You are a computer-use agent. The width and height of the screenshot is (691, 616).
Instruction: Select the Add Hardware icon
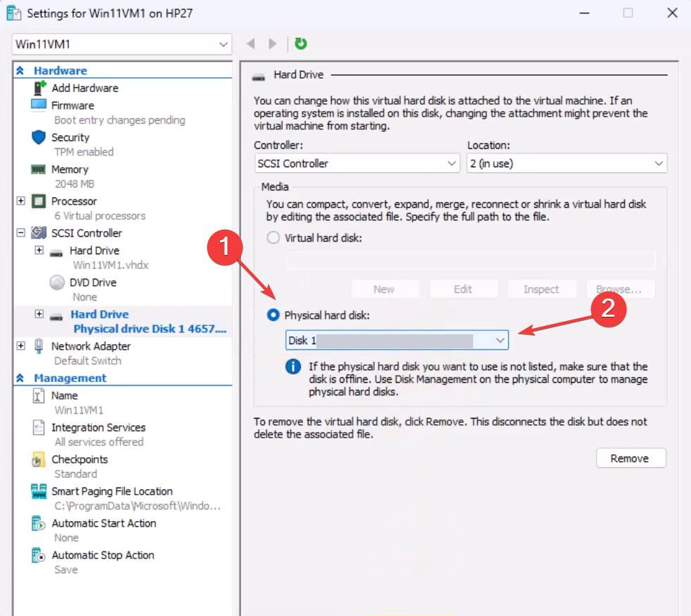point(39,88)
